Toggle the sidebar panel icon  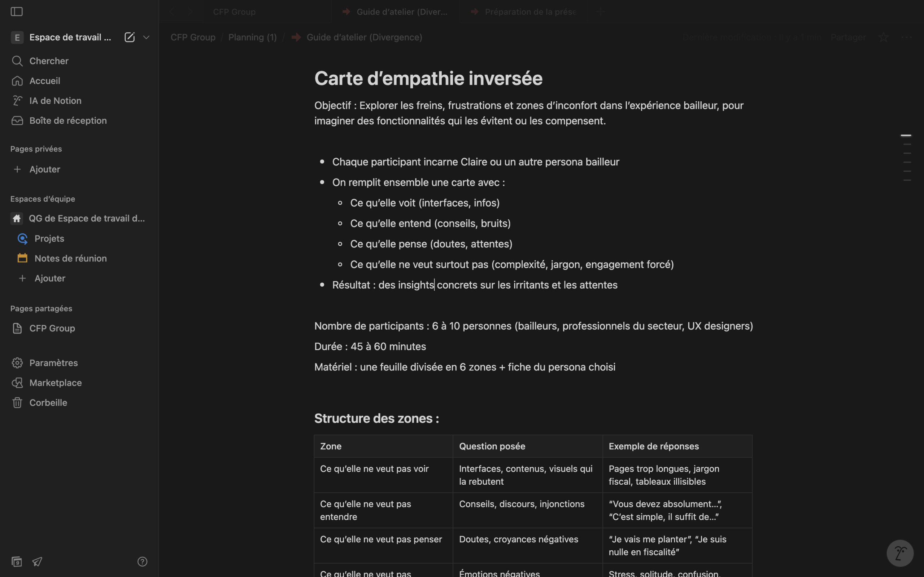point(16,12)
